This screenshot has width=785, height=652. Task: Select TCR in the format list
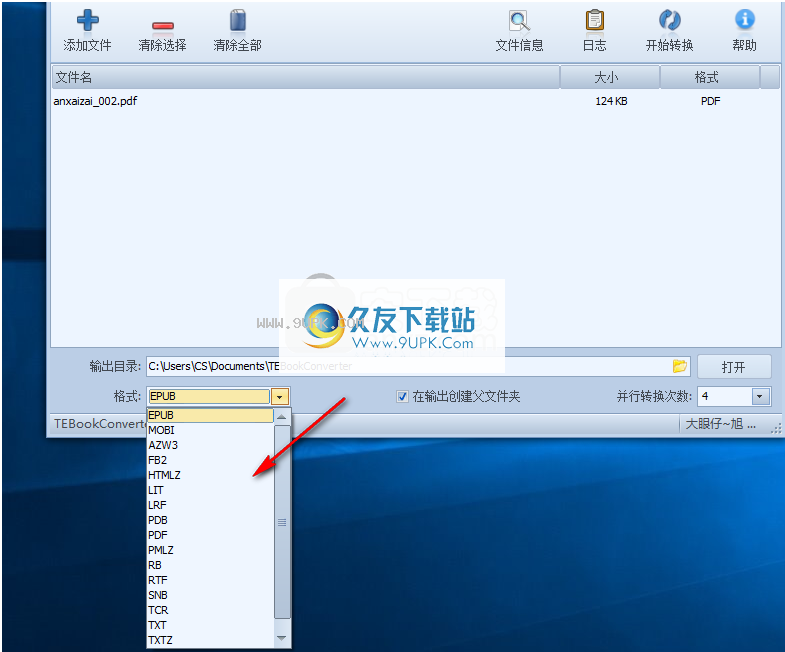tap(210, 610)
